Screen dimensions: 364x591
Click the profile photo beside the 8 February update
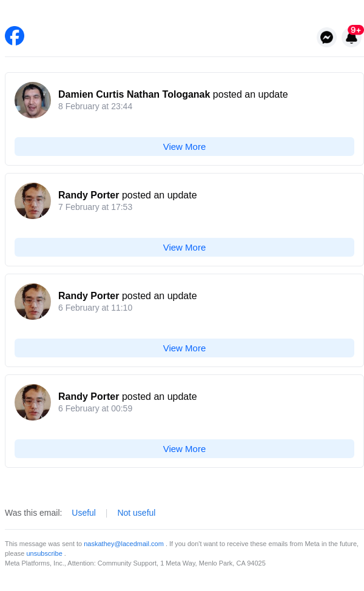(33, 100)
